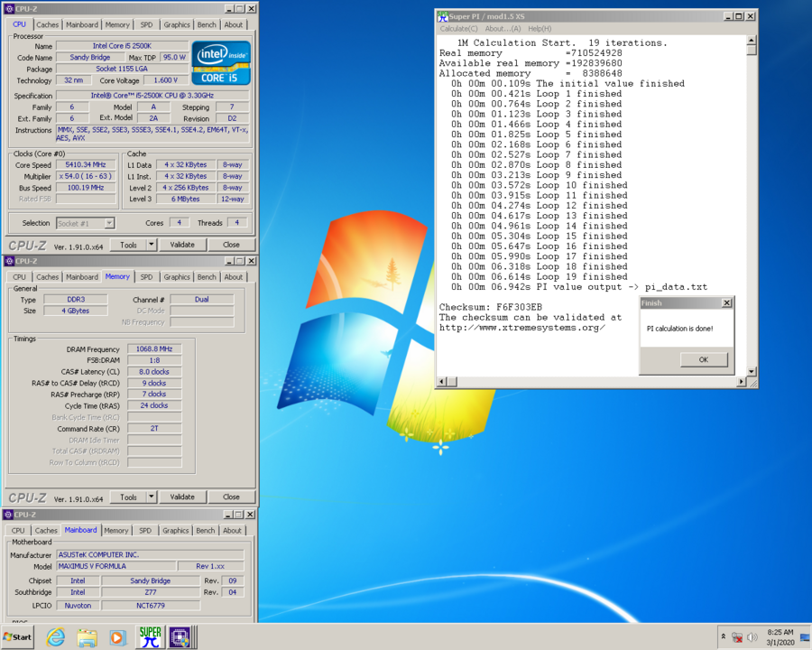The height and width of the screenshot is (650, 812).
Task: Click Super PI horizontal scrollbar left arrow
Action: click(442, 382)
